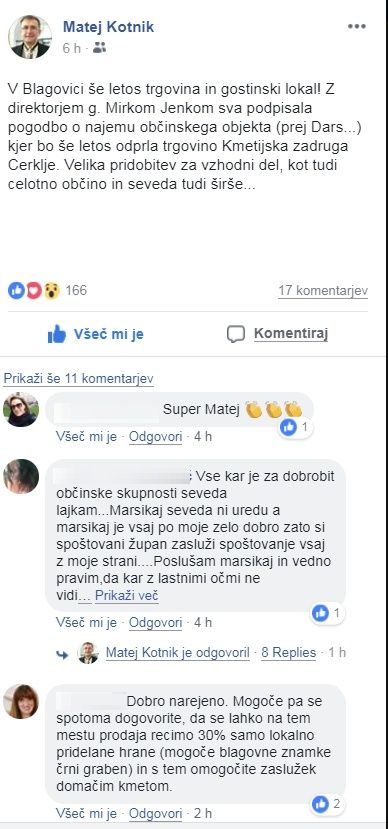Click the like badge with count 2
This screenshot has width=388, height=829.
click(x=328, y=805)
